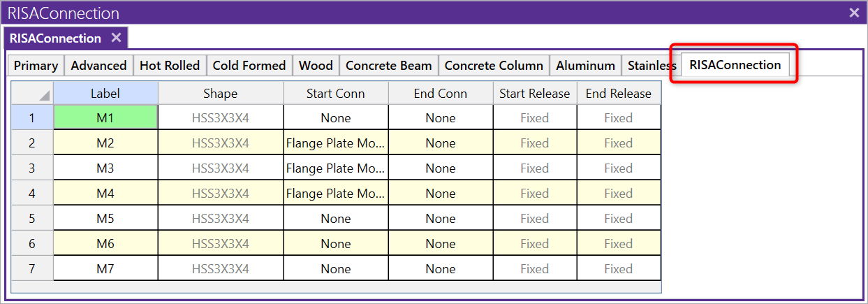
Task: Click the M1 label cell
Action: pos(105,118)
